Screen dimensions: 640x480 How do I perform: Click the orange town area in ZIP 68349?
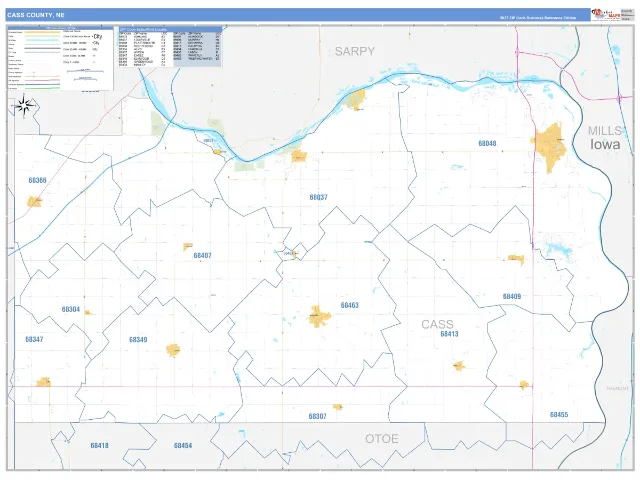173,350
